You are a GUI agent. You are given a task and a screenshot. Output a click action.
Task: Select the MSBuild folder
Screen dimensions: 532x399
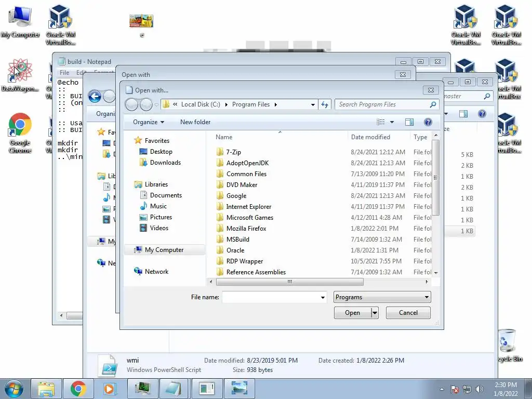click(238, 239)
